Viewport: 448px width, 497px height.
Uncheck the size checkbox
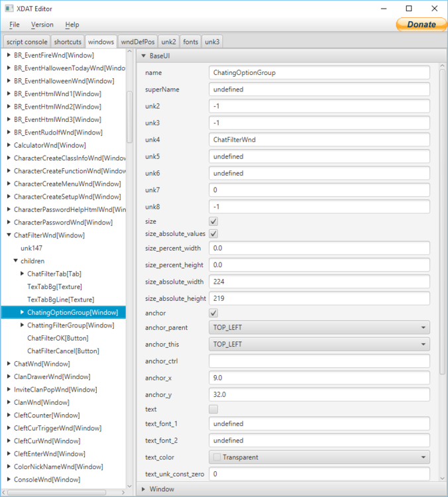213,221
